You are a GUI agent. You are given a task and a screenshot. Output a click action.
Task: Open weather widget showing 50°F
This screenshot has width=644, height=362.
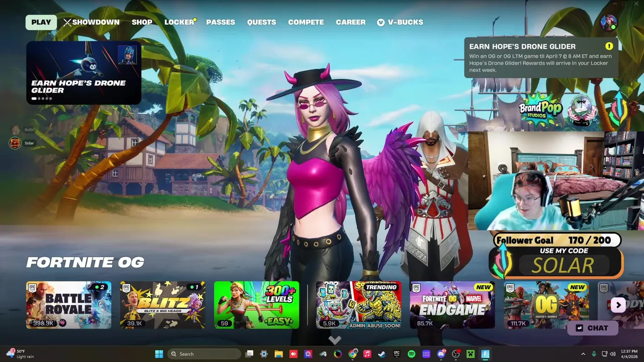click(20, 354)
